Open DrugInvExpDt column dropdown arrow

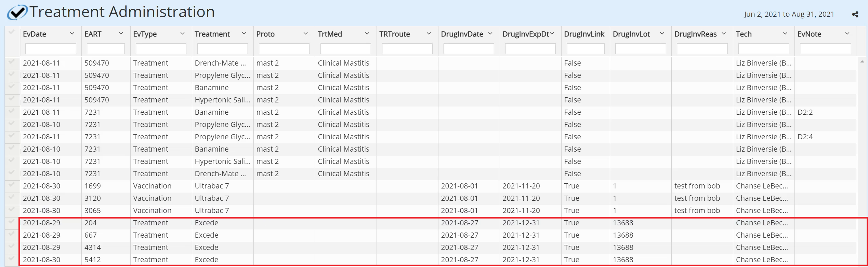552,33
